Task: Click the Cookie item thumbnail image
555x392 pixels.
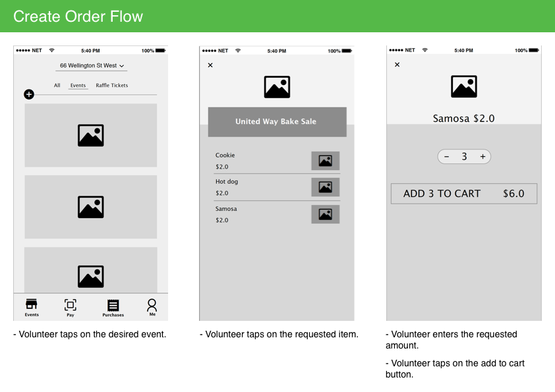Action: coord(325,161)
